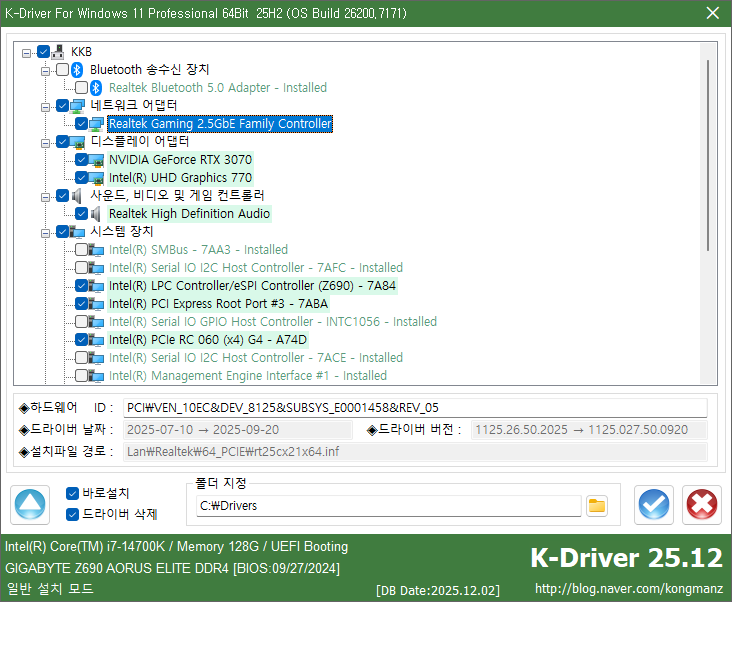
Task: Click the KKB computer icon
Action: point(58,52)
